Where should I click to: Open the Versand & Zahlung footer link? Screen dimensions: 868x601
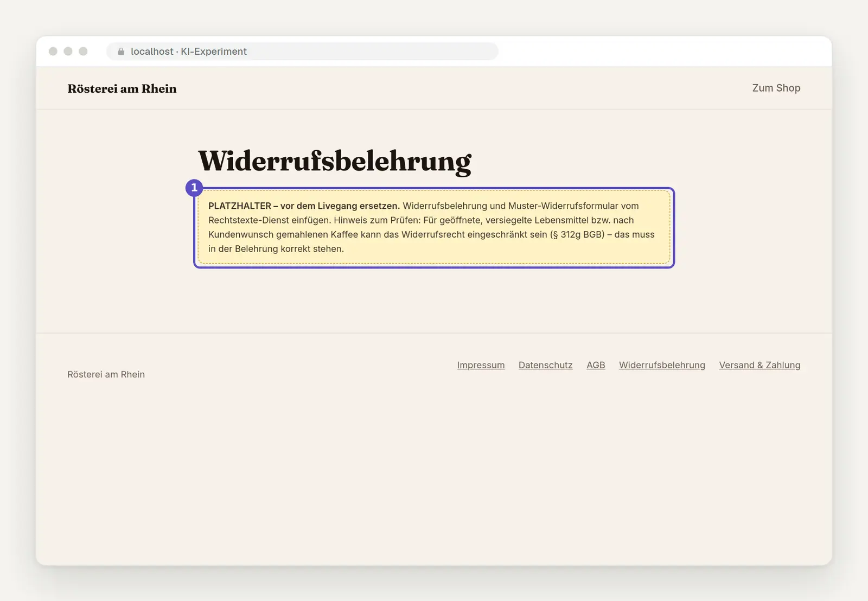tap(759, 365)
